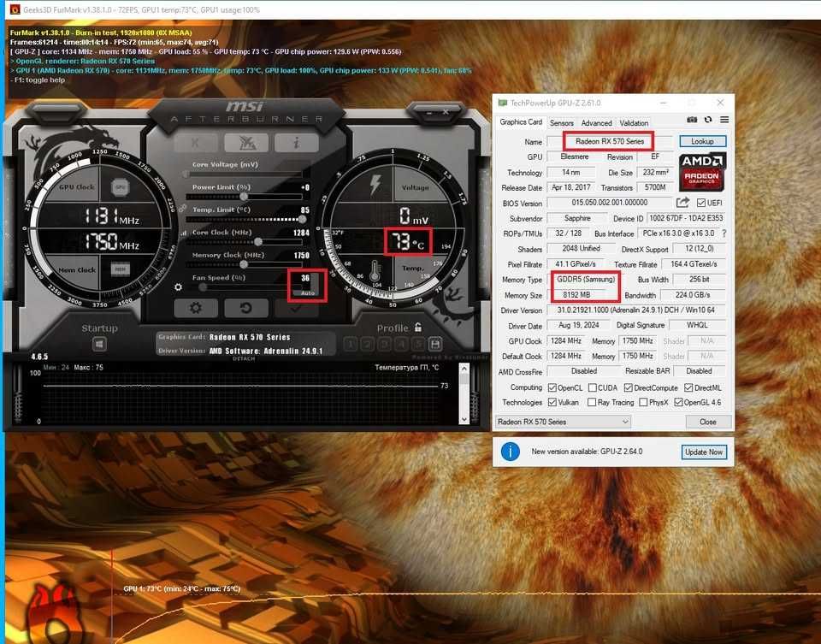821x644 pixels.
Task: Select profile slot 3 in Afterburner
Action: click(x=384, y=344)
